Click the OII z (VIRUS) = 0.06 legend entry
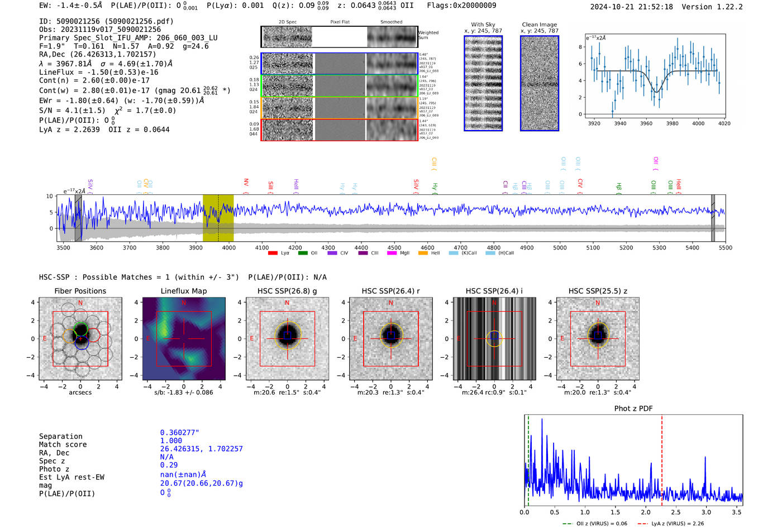782x532 pixels. coord(595,524)
